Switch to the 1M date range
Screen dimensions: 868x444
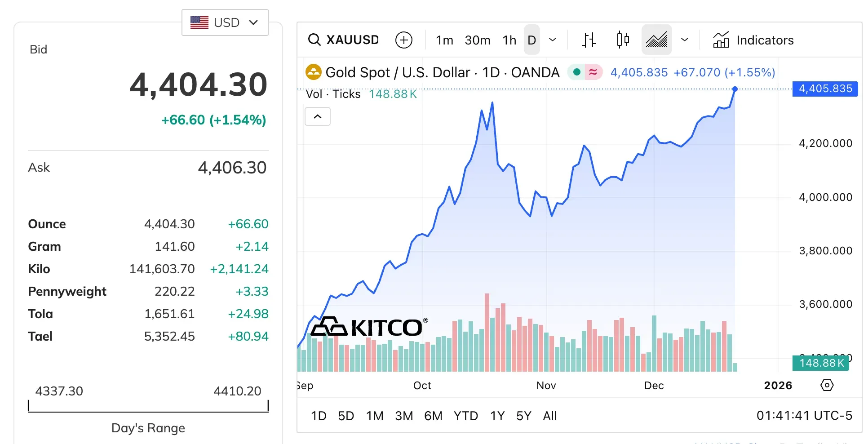374,416
